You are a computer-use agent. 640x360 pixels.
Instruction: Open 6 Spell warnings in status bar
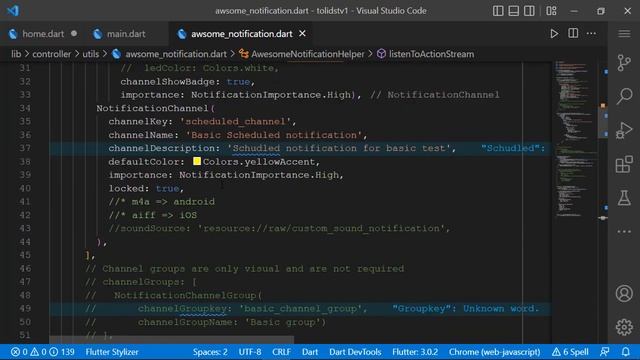tap(570, 352)
